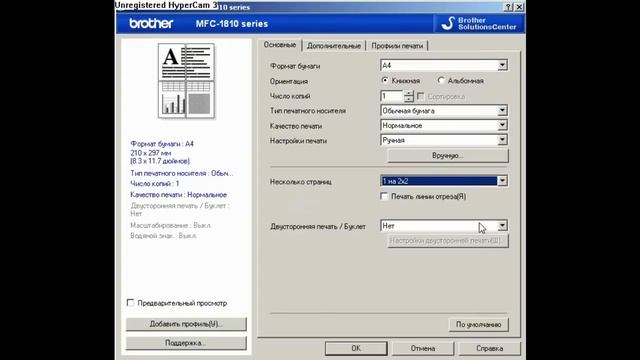Click the Число копий input field

(392, 96)
